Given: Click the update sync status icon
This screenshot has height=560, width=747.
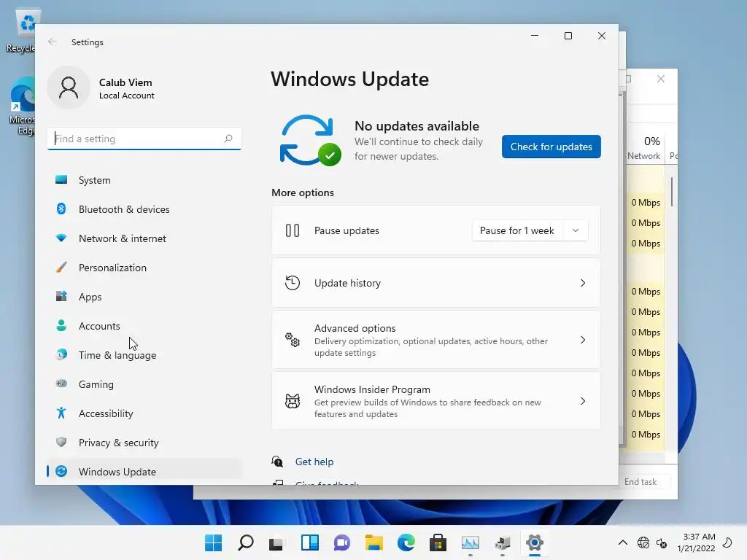Looking at the screenshot, I should [x=310, y=141].
